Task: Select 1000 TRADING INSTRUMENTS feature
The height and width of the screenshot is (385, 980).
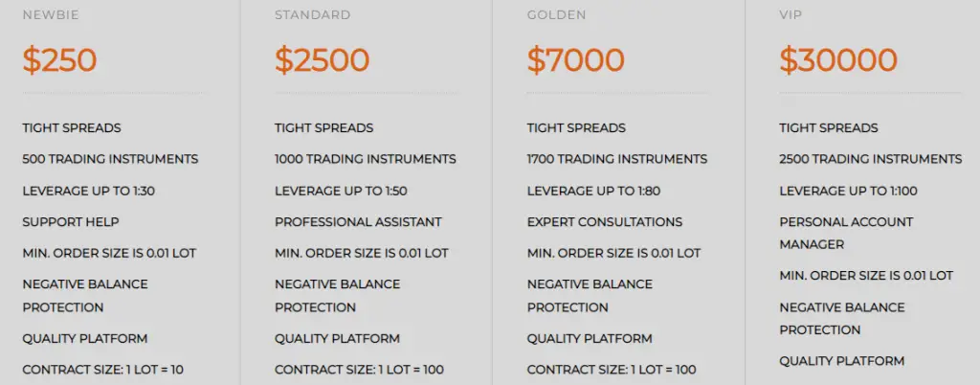Action: (x=365, y=159)
